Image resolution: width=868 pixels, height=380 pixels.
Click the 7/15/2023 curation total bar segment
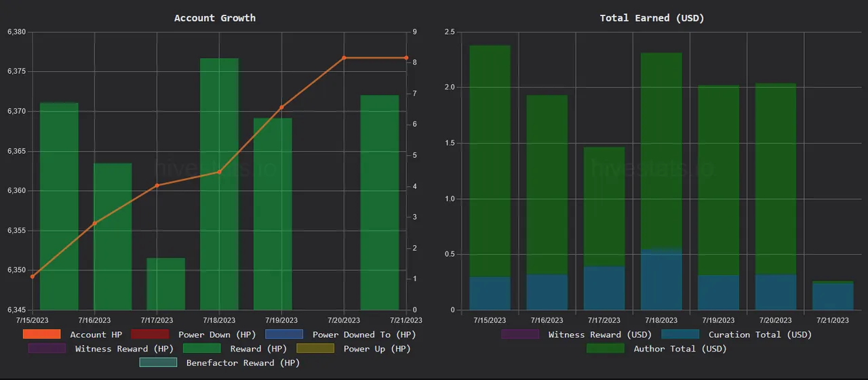pos(490,293)
